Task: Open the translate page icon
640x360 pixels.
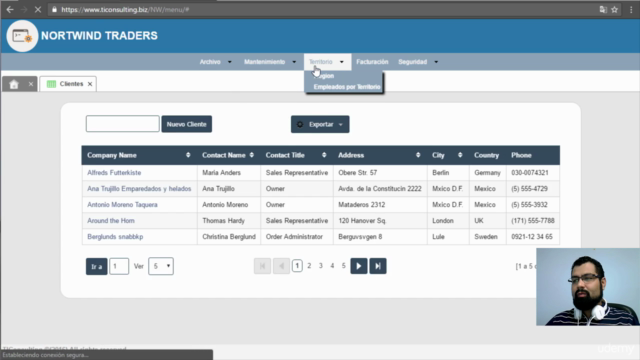Action: coord(603,9)
